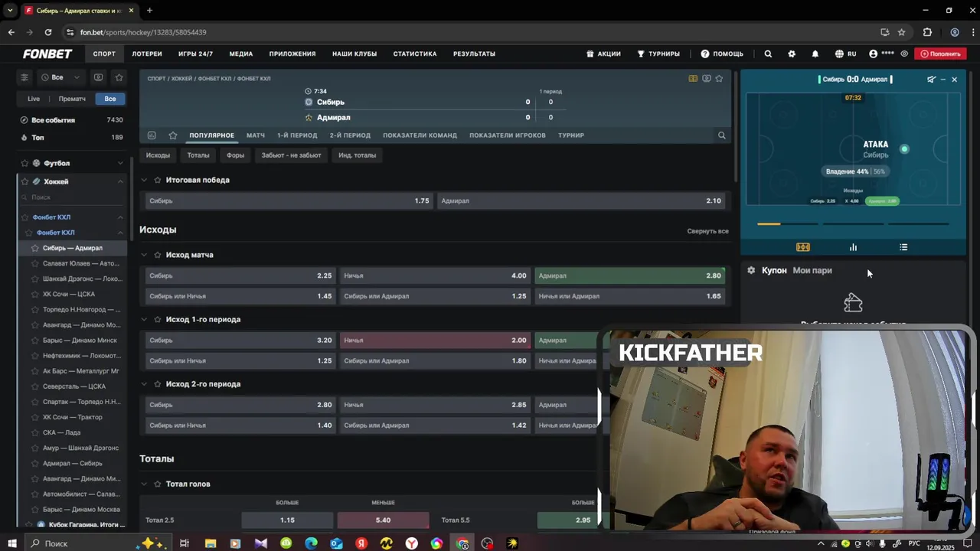Open the ПОКАЗАТЕЛИ ИГРОКОВ tab
This screenshot has width=980, height=551.
tap(508, 135)
